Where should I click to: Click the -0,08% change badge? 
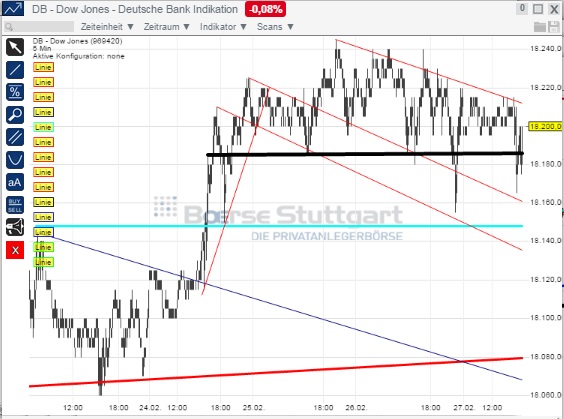265,9
